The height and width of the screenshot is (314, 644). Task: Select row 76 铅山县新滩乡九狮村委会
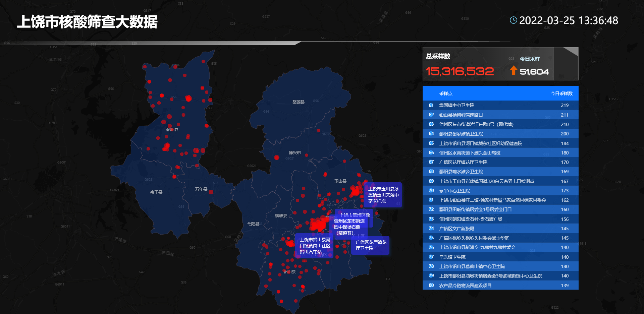(x=500, y=247)
